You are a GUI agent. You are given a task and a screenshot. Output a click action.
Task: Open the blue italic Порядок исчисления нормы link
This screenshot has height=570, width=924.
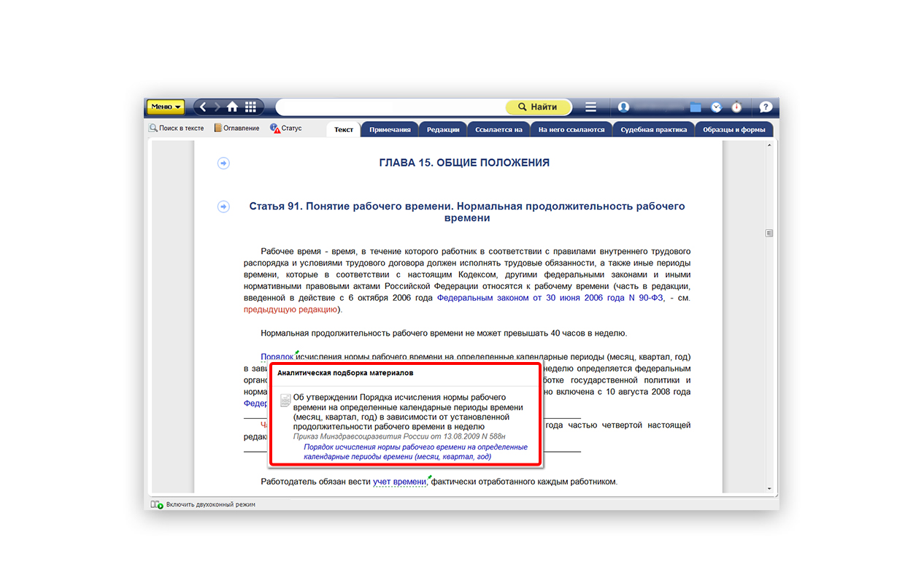[x=415, y=452]
